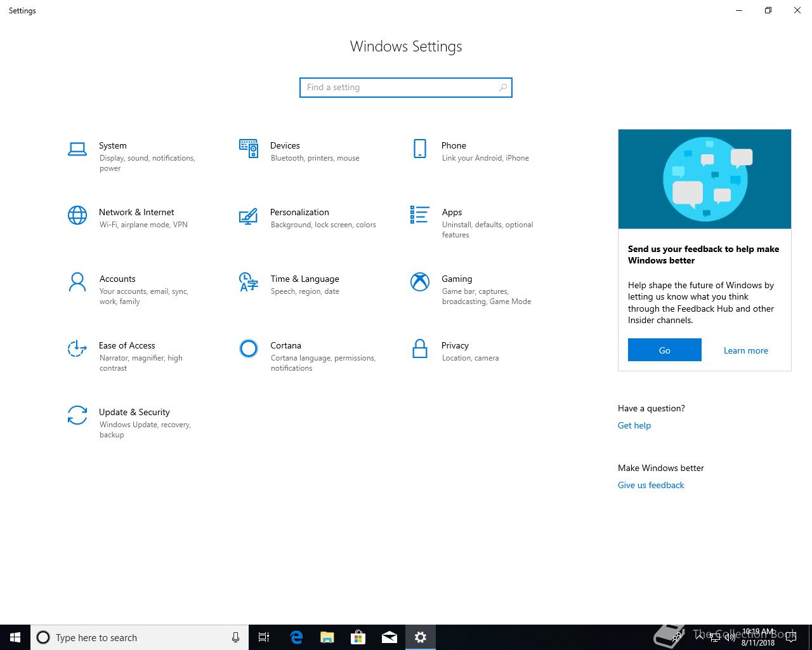Open the Privacy lock icon
Image resolution: width=812 pixels, height=650 pixels.
pos(420,348)
